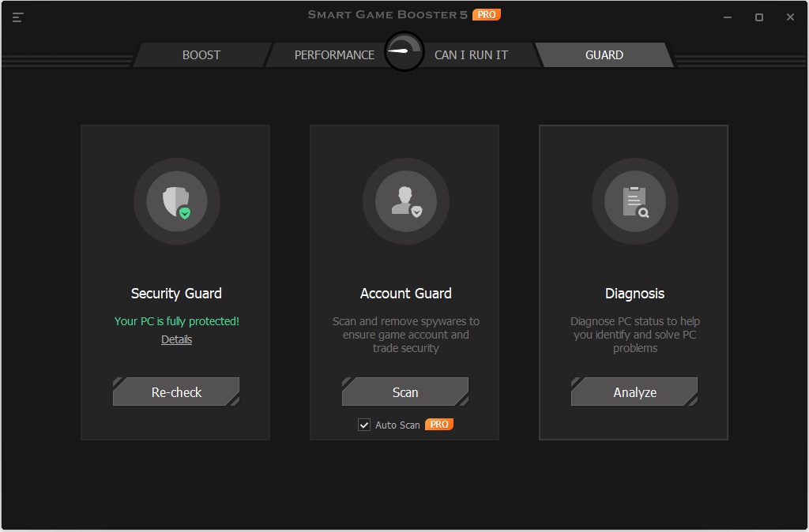Click the Smart Game Booster 5 title
Screen dimensions: 809x532
[x=387, y=14]
